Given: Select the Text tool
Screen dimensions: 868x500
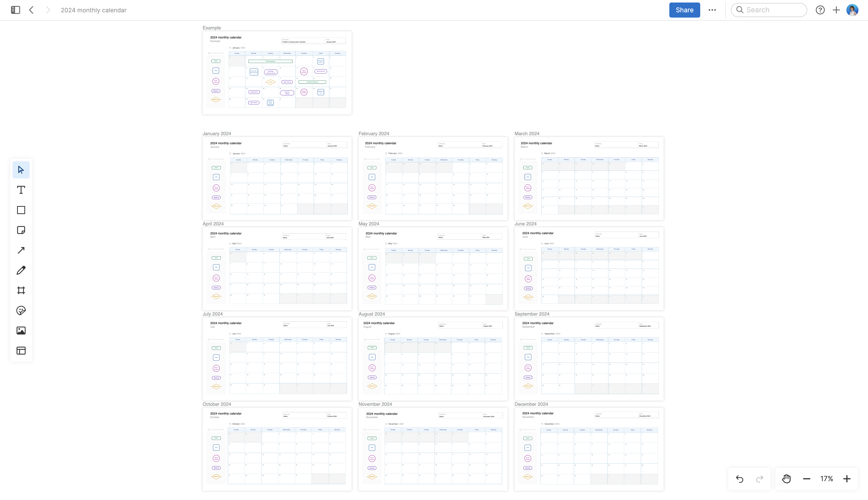Looking at the screenshot, I should (x=21, y=190).
